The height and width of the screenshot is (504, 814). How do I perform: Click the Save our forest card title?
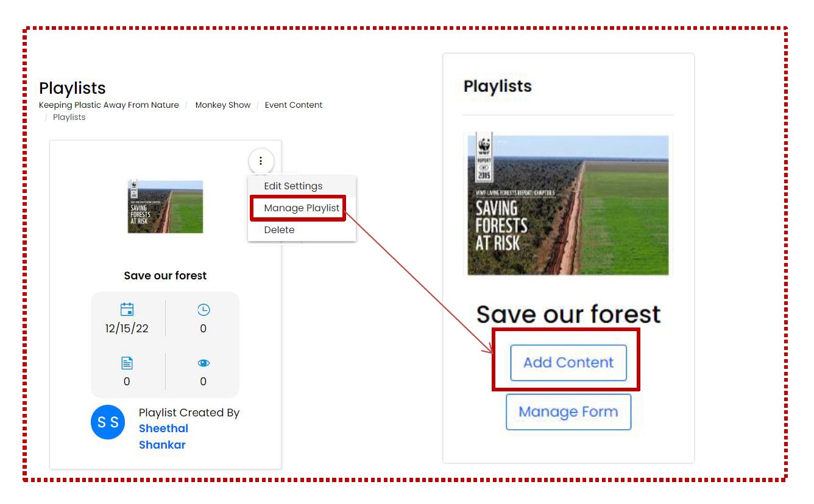coord(165,276)
